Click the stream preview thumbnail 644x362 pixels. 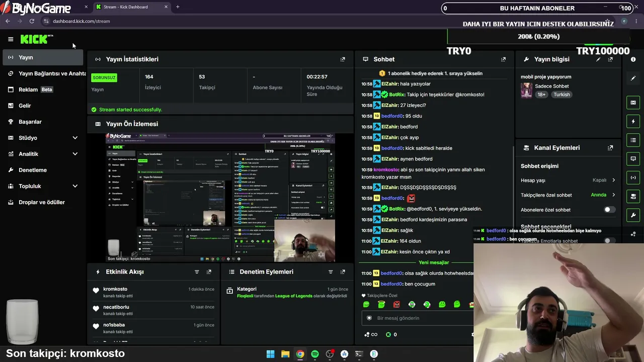(220, 198)
